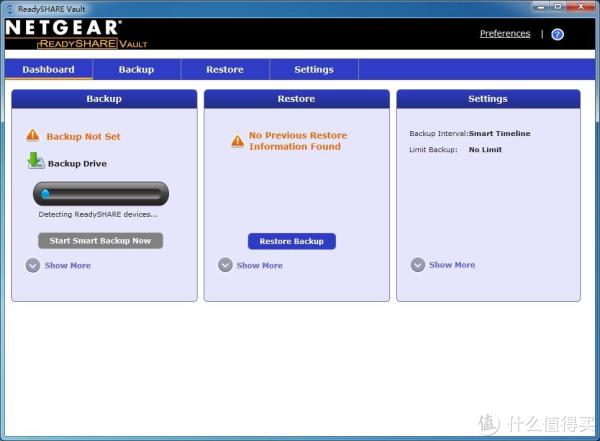Viewport: 600px width, 441px height.
Task: Open the Settings tab
Action: point(314,70)
